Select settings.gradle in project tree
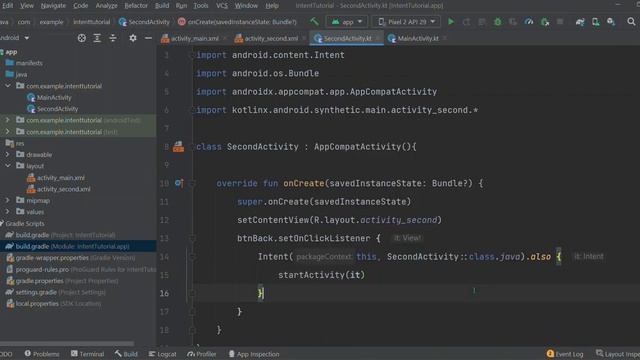Viewport: 640px width, 360px height. click(56, 292)
